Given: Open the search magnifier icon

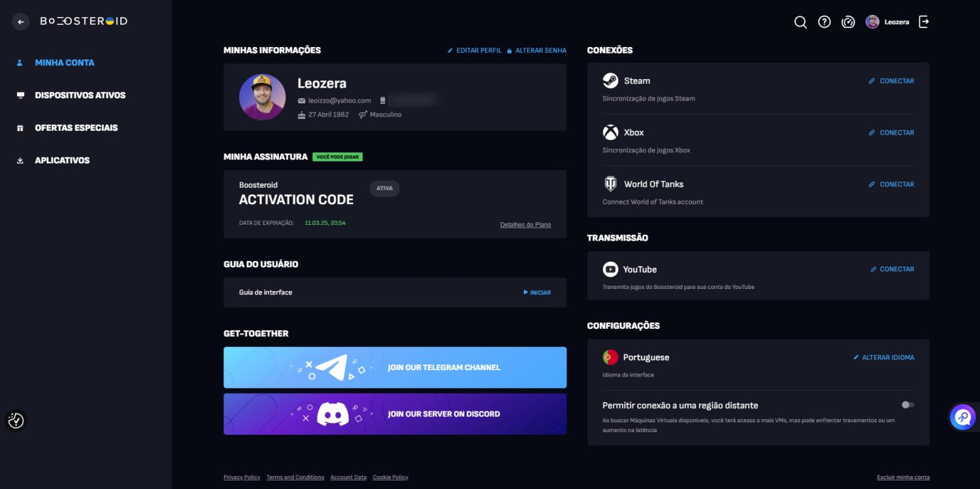Looking at the screenshot, I should pos(800,22).
